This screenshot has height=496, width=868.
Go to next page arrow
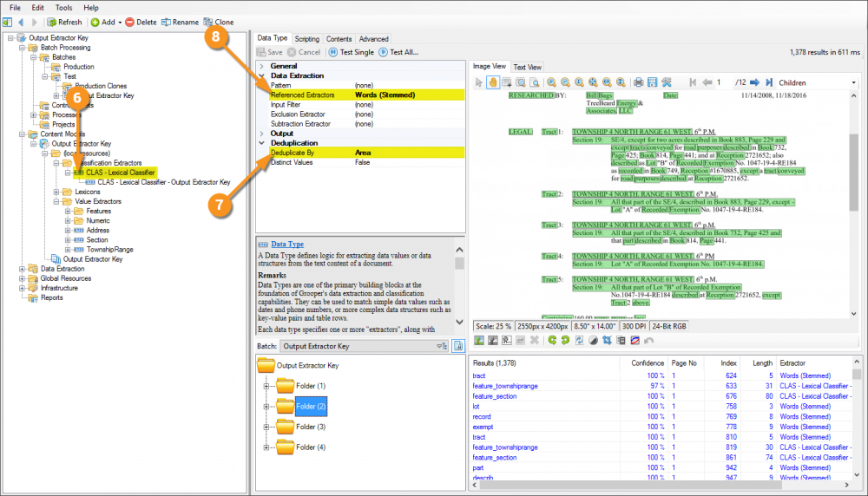pos(754,82)
